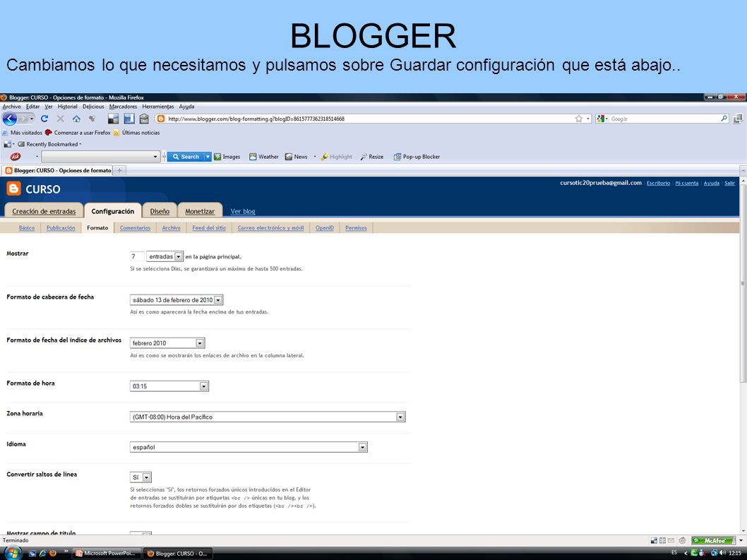Click the number of entries input field

137,256
